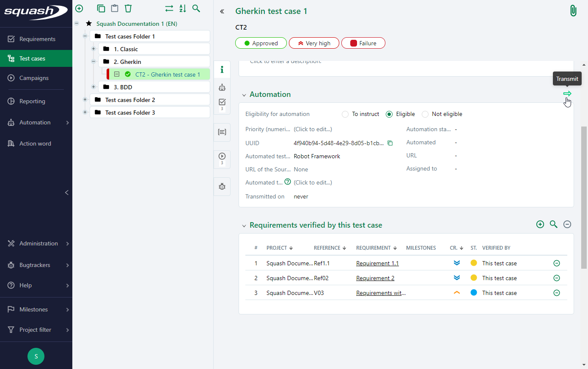Open the Requirement 1.1 link

click(377, 263)
